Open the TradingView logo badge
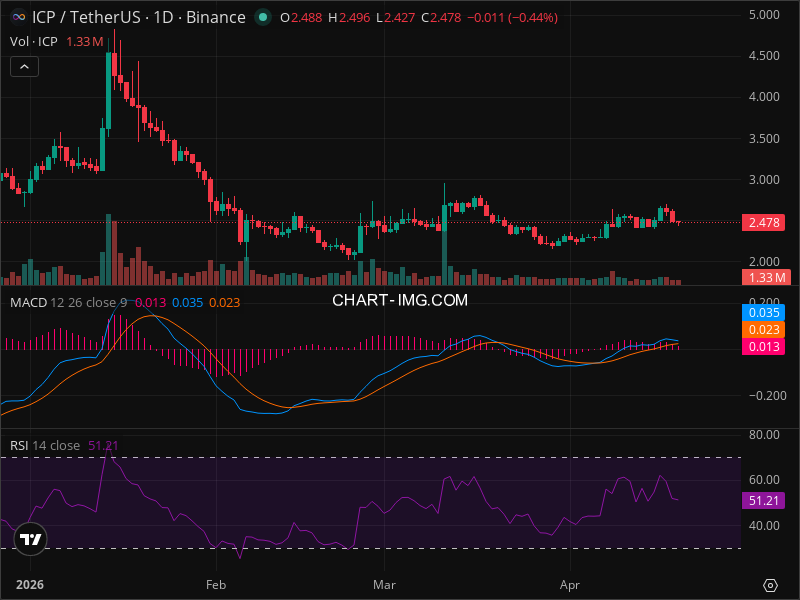 click(31, 539)
